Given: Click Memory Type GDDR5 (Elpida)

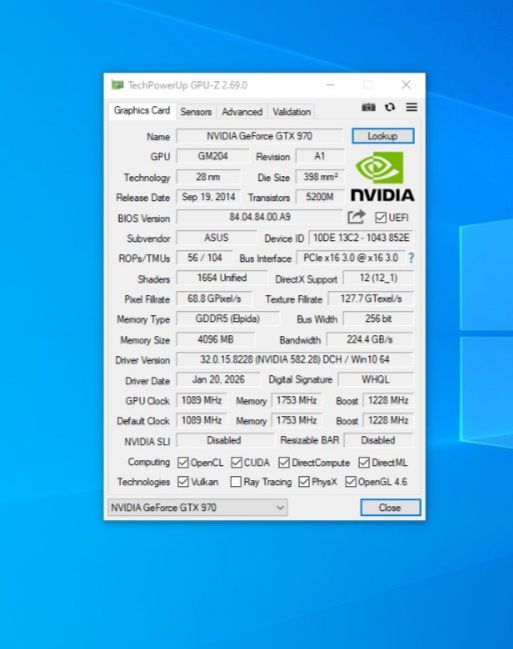Looking at the screenshot, I should [228, 319].
